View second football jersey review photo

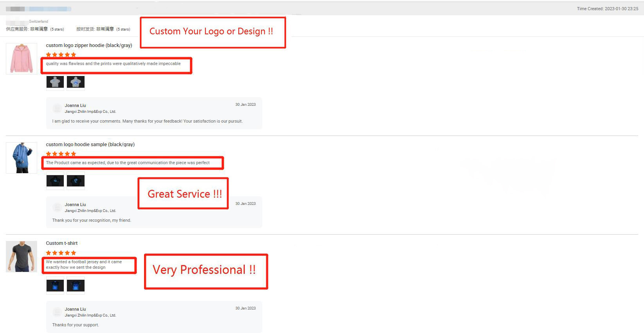(76, 285)
